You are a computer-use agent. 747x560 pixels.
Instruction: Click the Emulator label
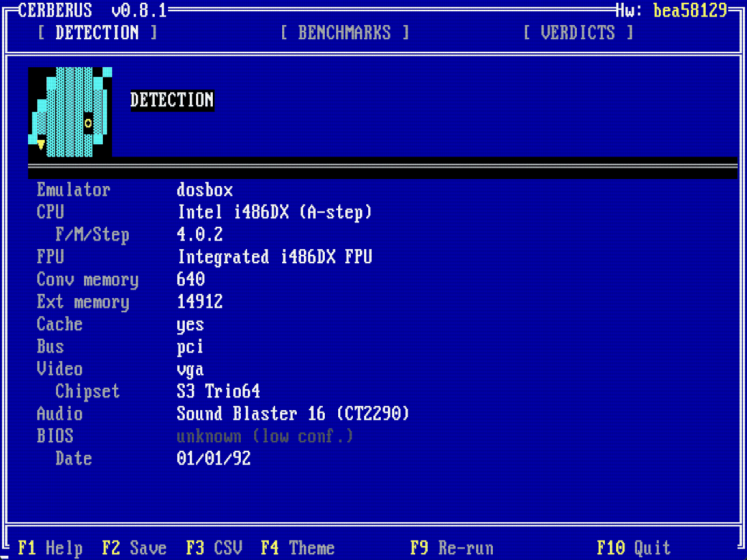click(x=74, y=190)
